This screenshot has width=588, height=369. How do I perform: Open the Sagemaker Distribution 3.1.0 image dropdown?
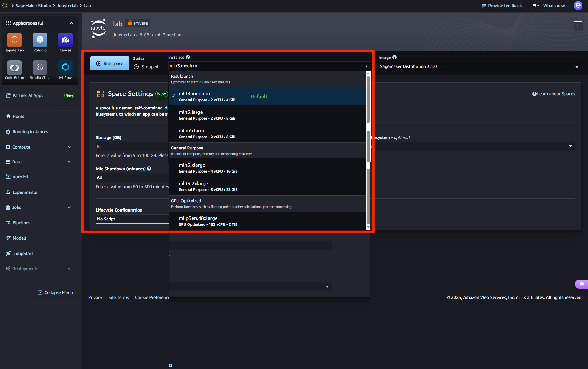tap(479, 66)
